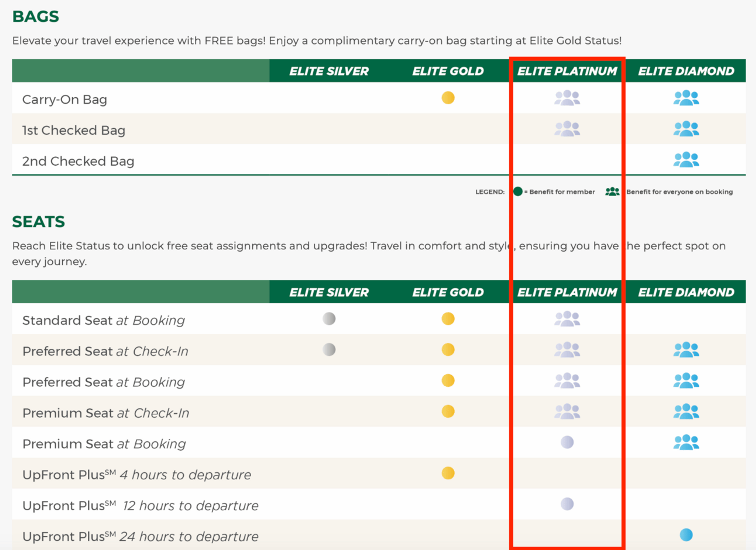The height and width of the screenshot is (550, 756).
Task: Click silver dot for Standard Seat at Booking
Action: point(329,319)
